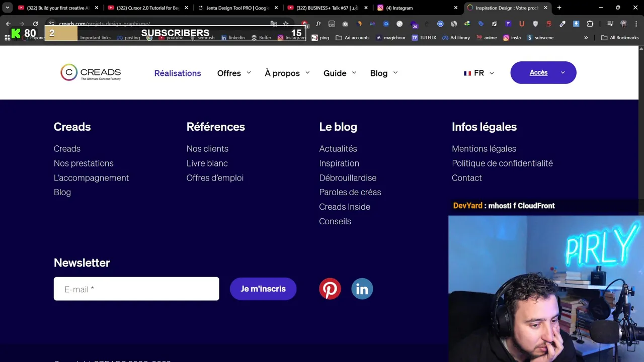644x362 pixels.
Task: Close the 'Inspiration Design' tab
Action: click(545, 8)
